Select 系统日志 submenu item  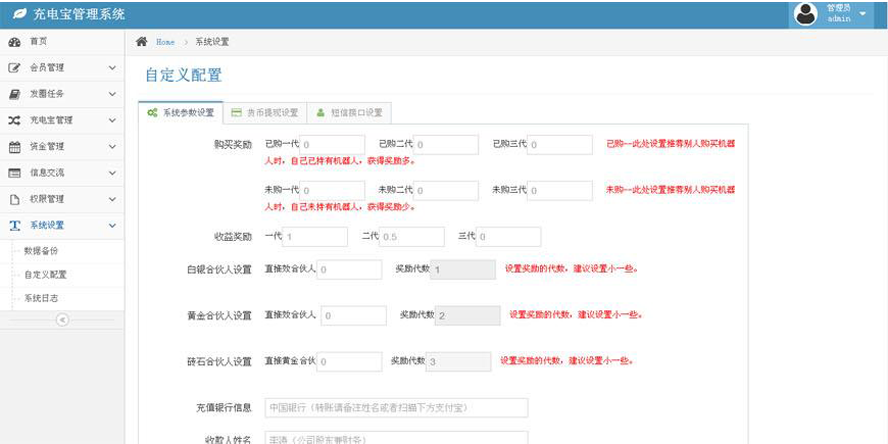point(41,298)
